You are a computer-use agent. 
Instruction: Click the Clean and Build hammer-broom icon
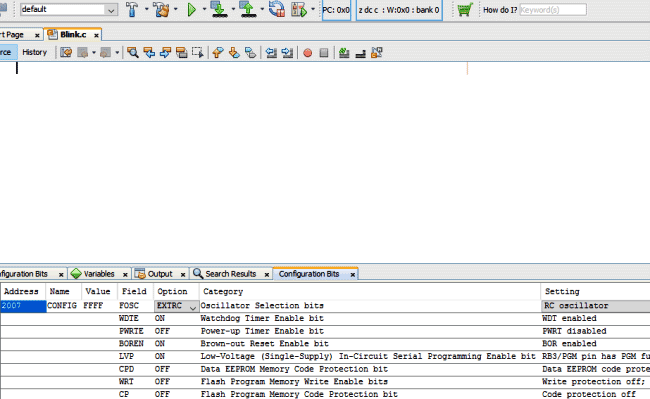pos(161,9)
